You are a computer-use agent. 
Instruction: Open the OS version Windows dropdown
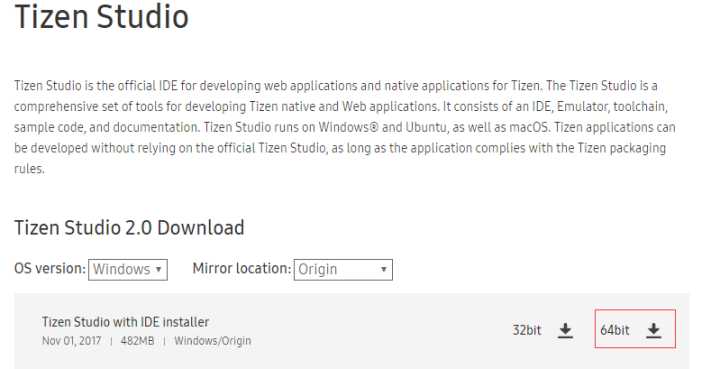click(x=128, y=269)
